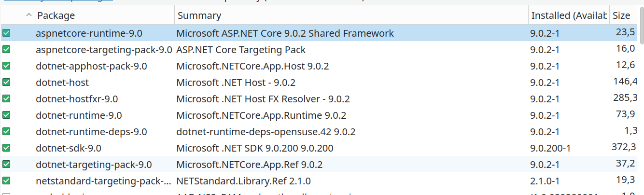
Task: Click version 9.0.200-1 of dotnet-sdk-9.0
Action: click(x=550, y=148)
